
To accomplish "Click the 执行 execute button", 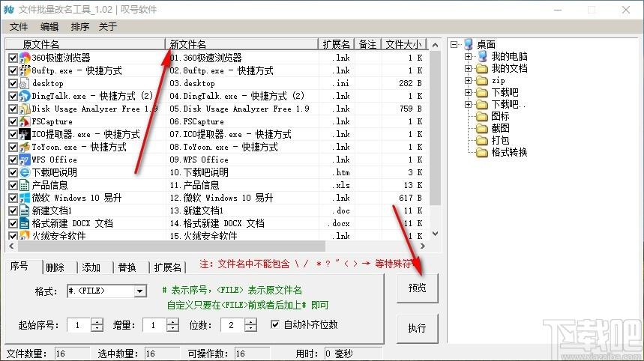I will (418, 328).
